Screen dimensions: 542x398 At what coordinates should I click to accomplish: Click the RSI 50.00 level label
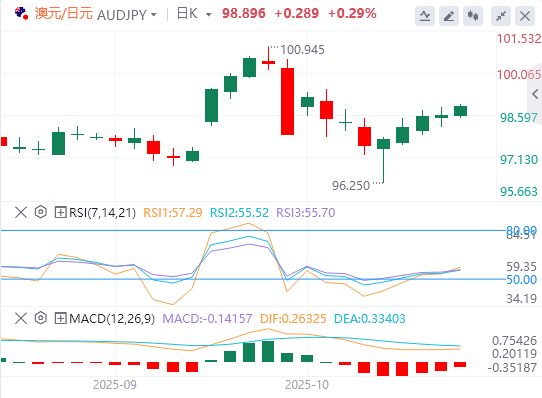pos(522,279)
